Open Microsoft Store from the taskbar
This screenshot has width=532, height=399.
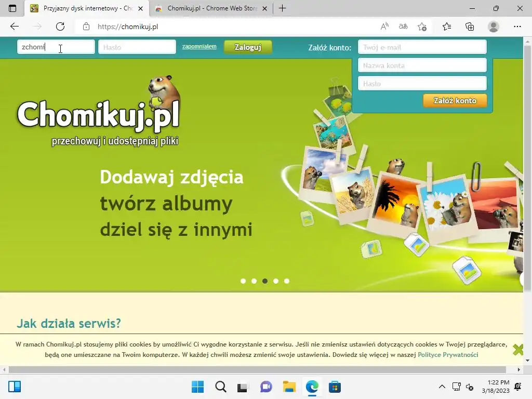coord(335,387)
